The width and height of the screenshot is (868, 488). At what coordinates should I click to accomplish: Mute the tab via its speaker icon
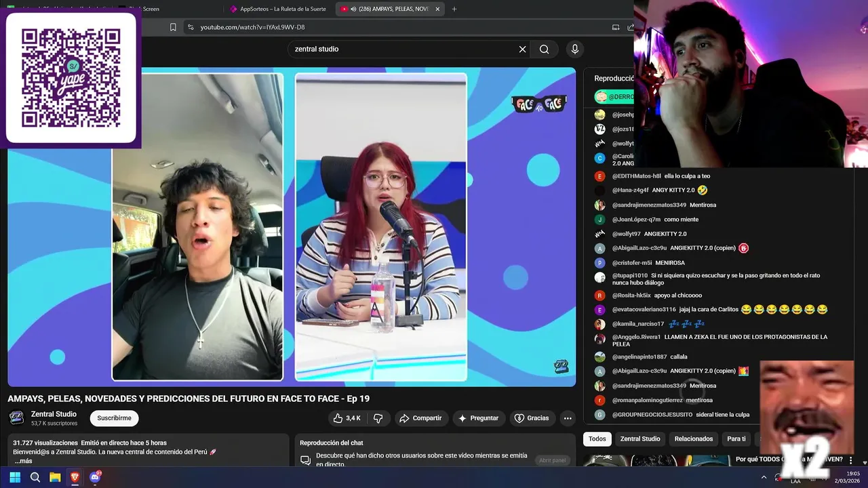click(353, 9)
